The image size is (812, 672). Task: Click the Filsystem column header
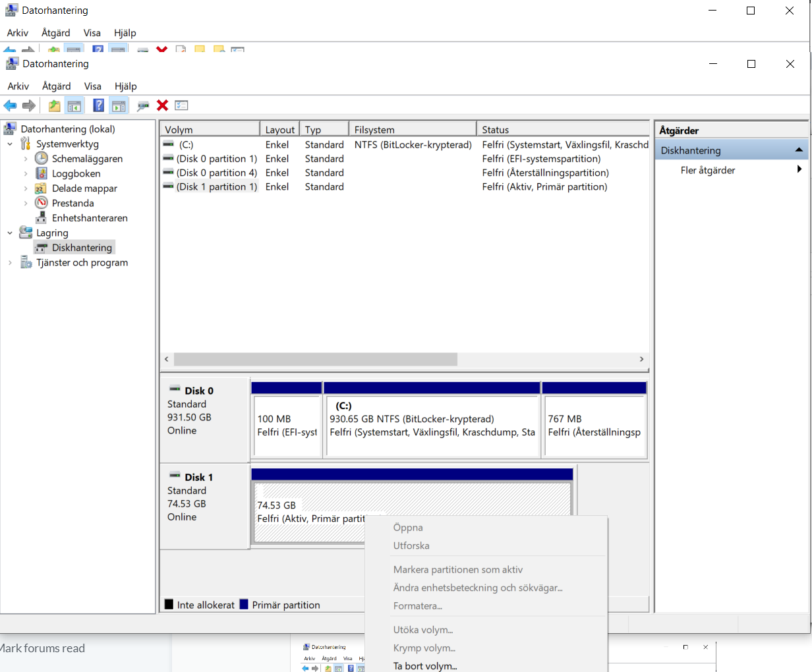point(413,129)
